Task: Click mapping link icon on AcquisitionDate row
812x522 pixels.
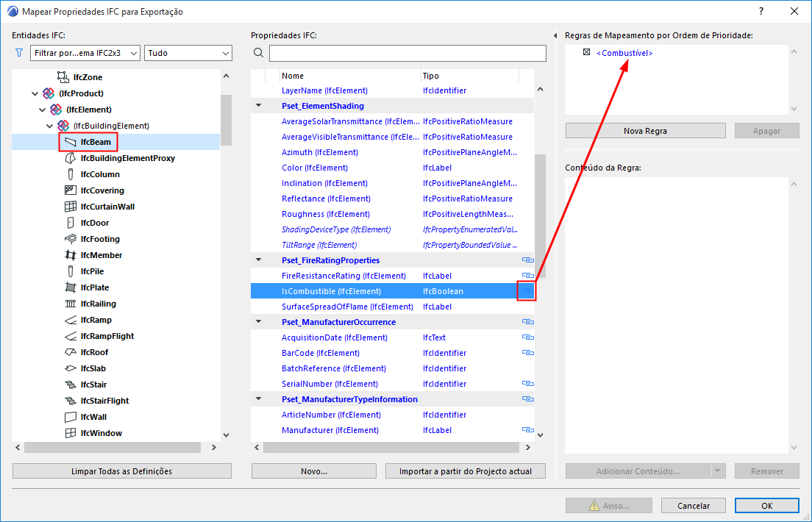Action: [x=527, y=337]
